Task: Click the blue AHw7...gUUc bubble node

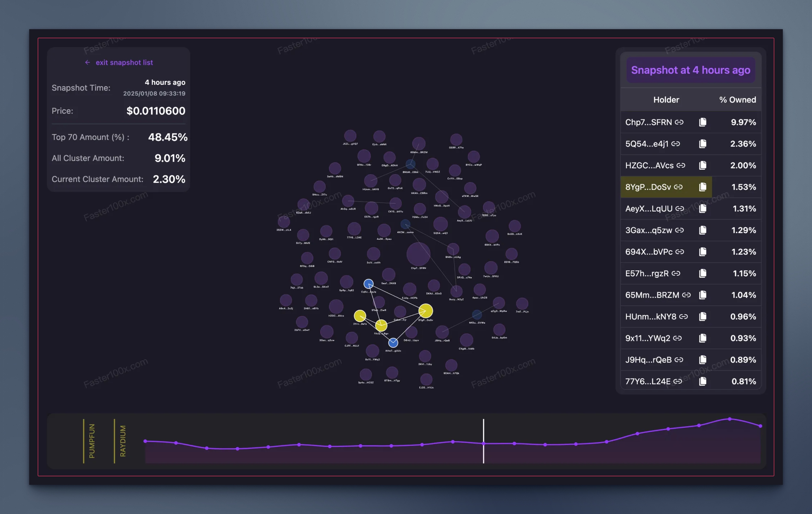Action: click(393, 343)
